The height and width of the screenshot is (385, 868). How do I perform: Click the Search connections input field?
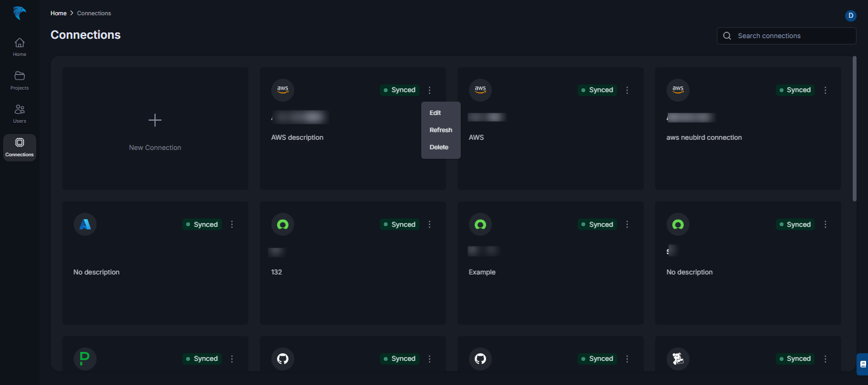[786, 36]
